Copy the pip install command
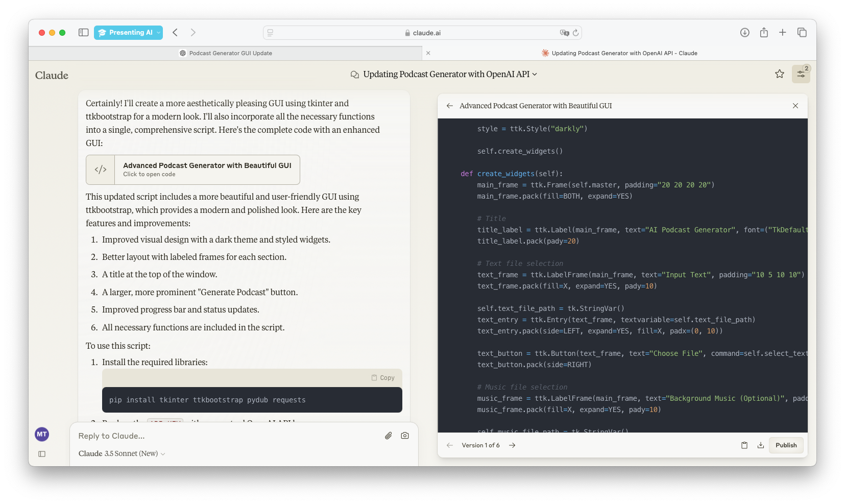Viewport: 845px width, 504px height. point(383,378)
